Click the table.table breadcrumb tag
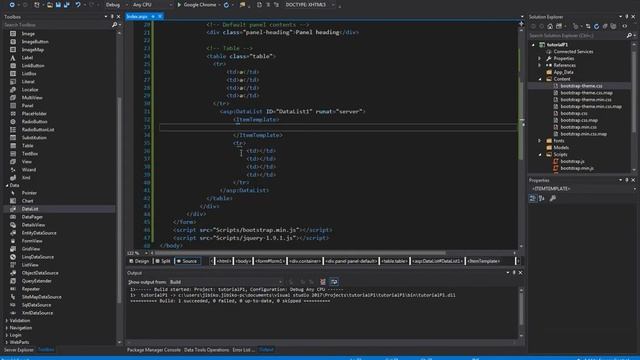The width and height of the screenshot is (640, 360). 394,261
